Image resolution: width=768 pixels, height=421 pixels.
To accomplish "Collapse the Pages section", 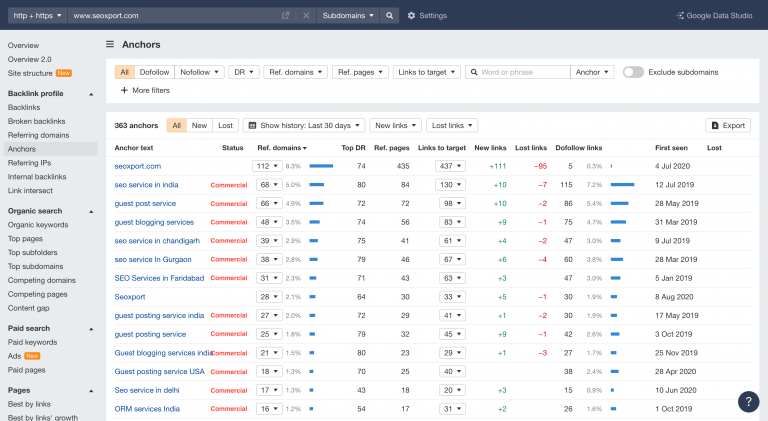I will [x=91, y=391].
